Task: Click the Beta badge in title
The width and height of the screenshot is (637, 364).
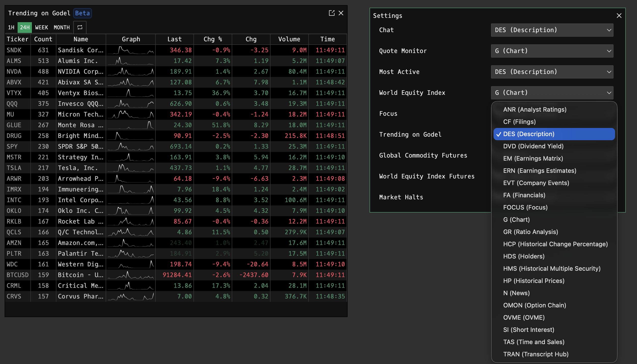Action: [x=82, y=13]
